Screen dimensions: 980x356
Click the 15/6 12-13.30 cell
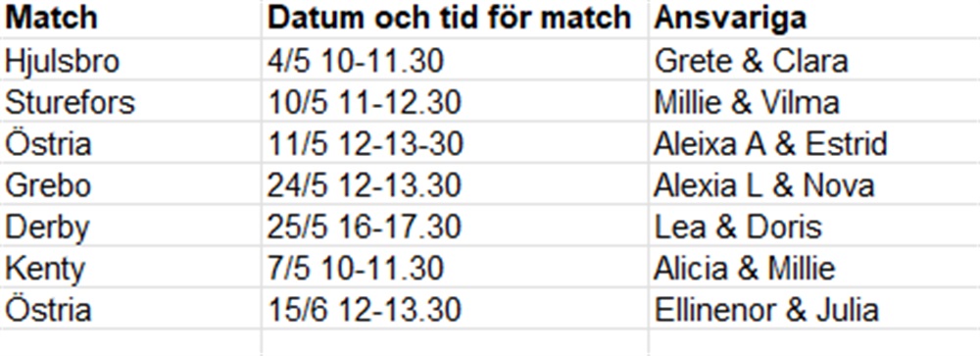pos(455,309)
